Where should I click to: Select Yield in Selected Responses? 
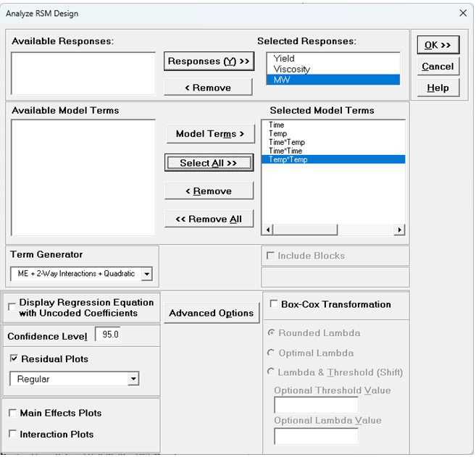[333, 58]
